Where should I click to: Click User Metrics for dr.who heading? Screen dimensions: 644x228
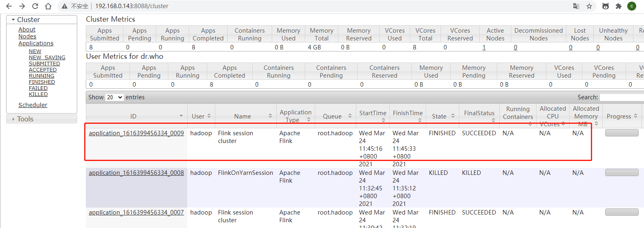125,56
